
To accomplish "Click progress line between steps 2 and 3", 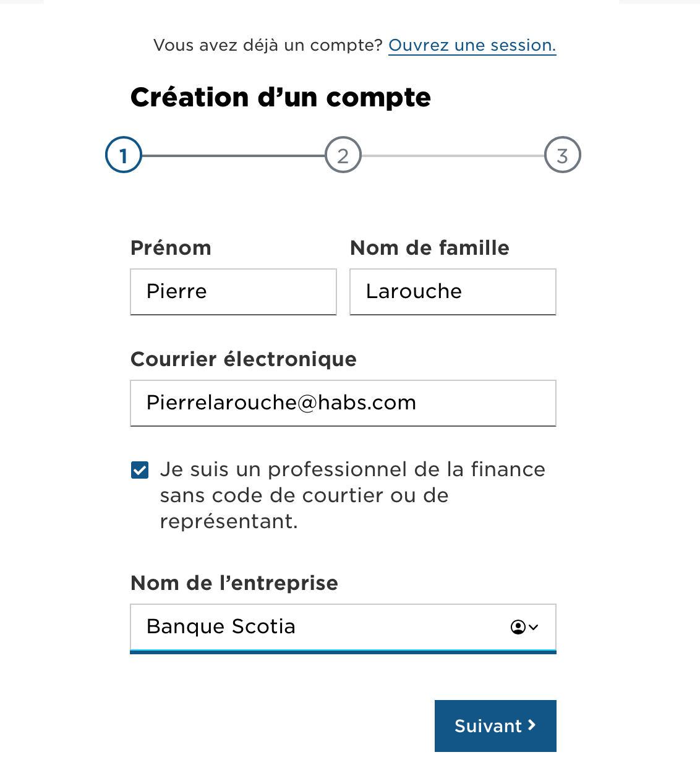I will tap(453, 156).
